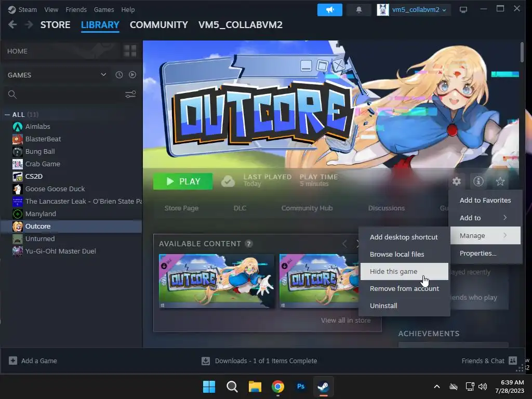Viewport: 532px width, 399px height.
Task: Click the announcements megaphone button
Action: 329,10
